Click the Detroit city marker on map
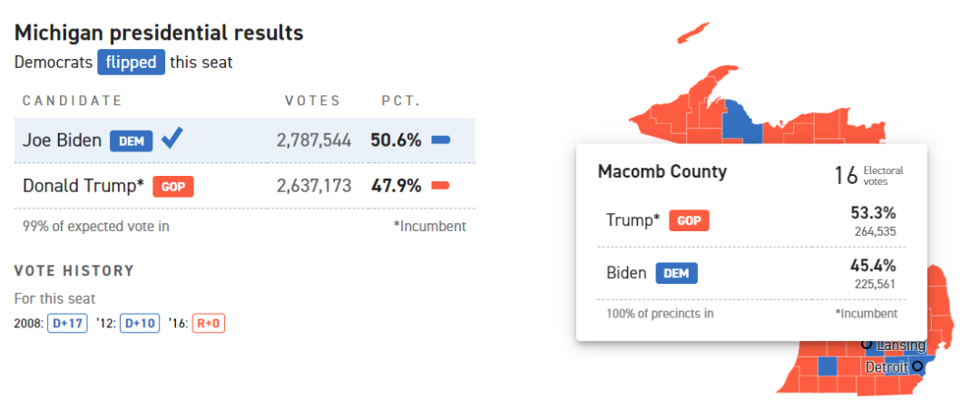The width and height of the screenshot is (980, 408). point(917,366)
